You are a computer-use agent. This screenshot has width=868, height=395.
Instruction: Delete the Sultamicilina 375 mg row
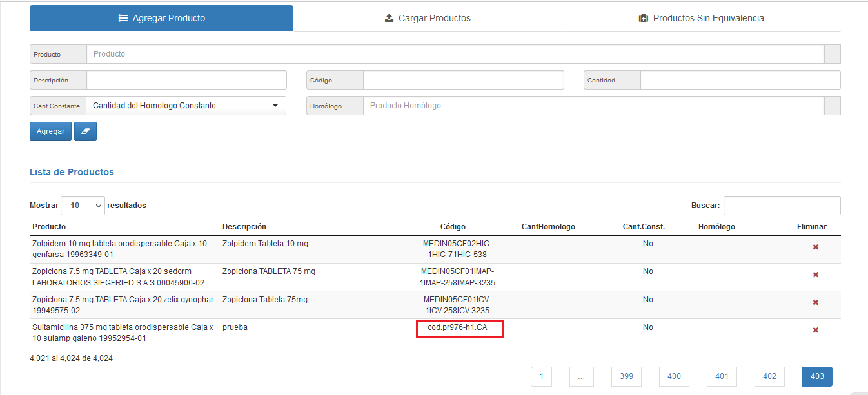click(x=816, y=330)
